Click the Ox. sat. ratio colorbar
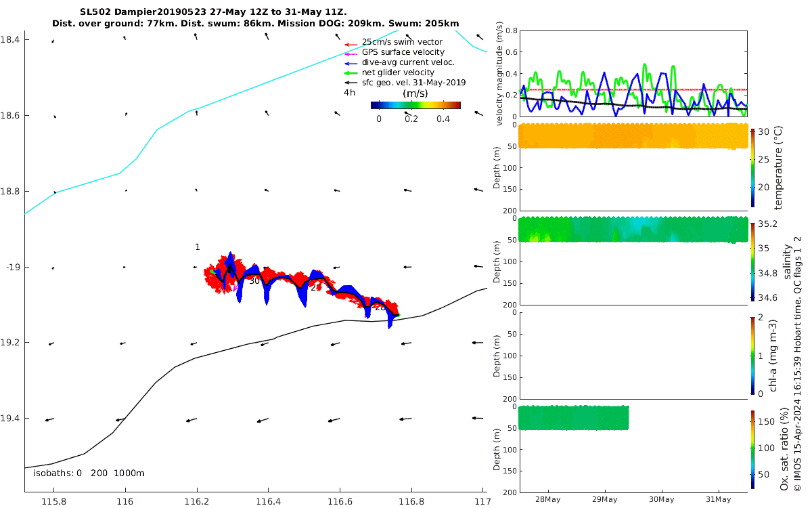 753,450
